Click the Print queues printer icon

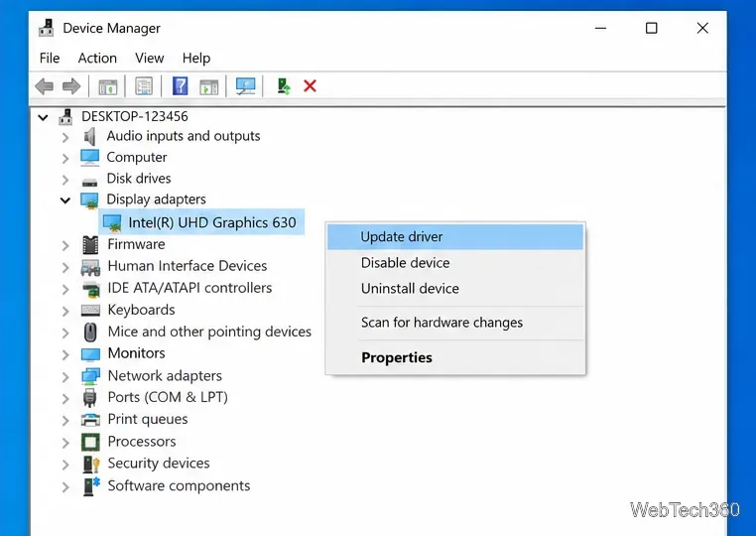[90, 419]
